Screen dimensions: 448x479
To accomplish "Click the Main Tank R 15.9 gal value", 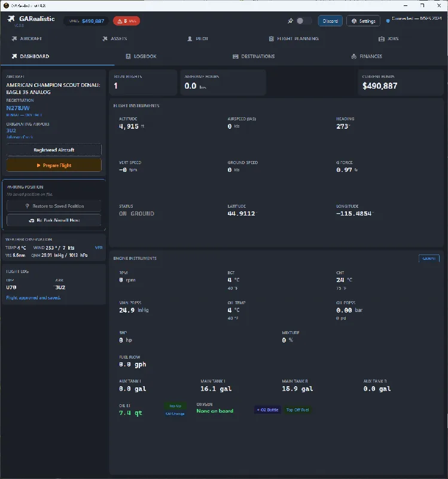I will pos(297,389).
